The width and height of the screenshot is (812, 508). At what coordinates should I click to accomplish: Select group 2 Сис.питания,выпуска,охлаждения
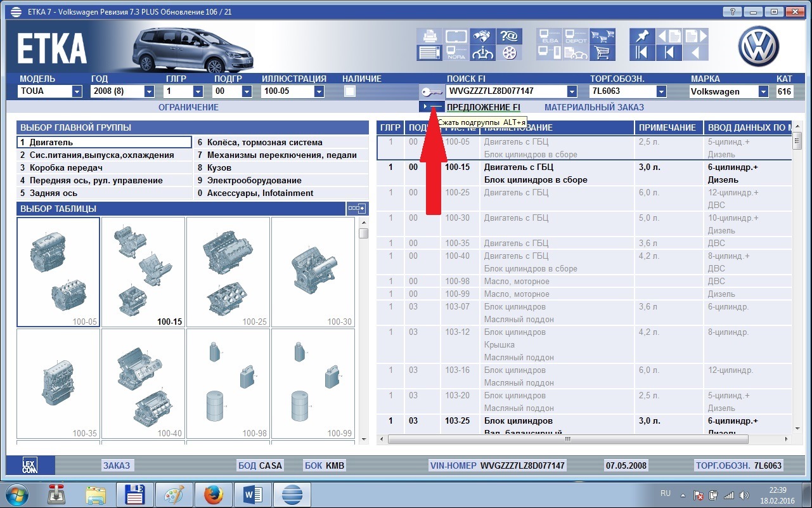pyautogui.click(x=104, y=155)
